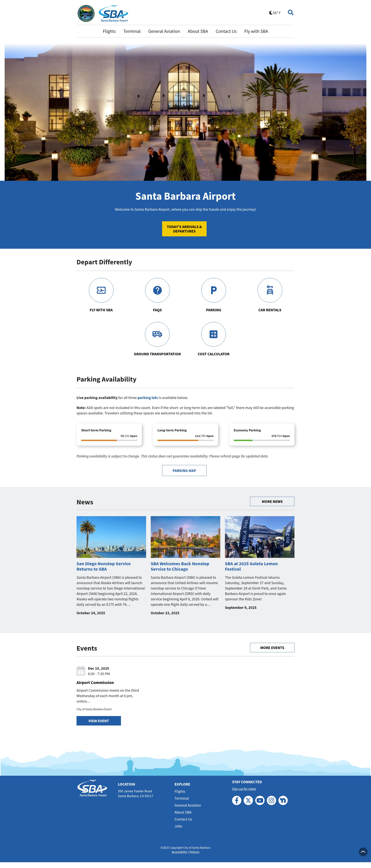
Task: Click the footer Jobs link
Action: click(178, 826)
